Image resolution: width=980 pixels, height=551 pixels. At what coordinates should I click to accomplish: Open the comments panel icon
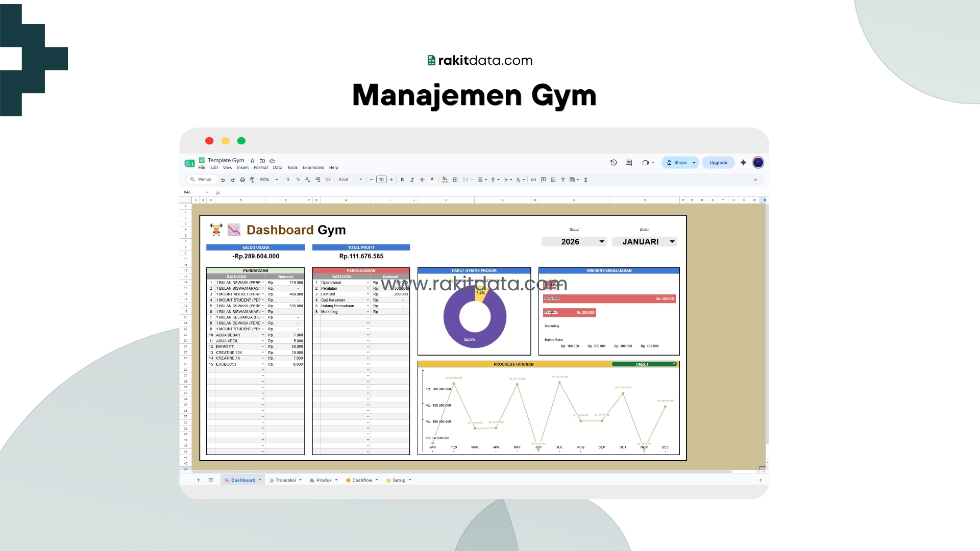click(629, 163)
